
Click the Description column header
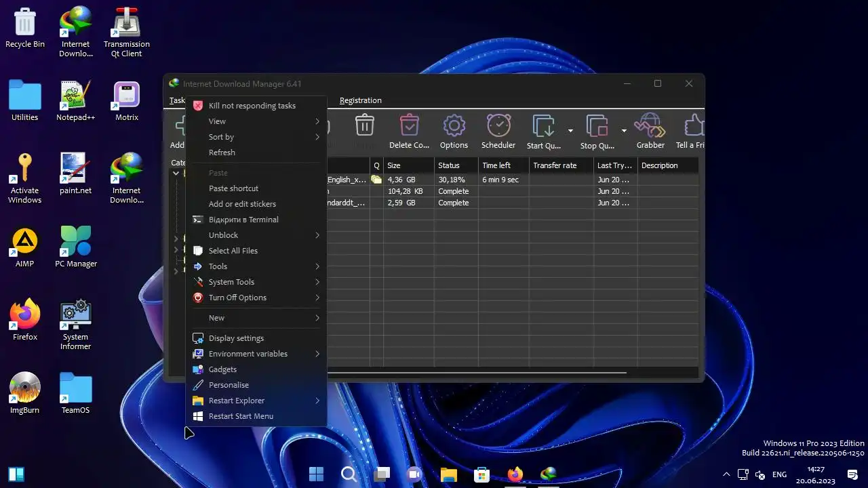click(x=667, y=165)
